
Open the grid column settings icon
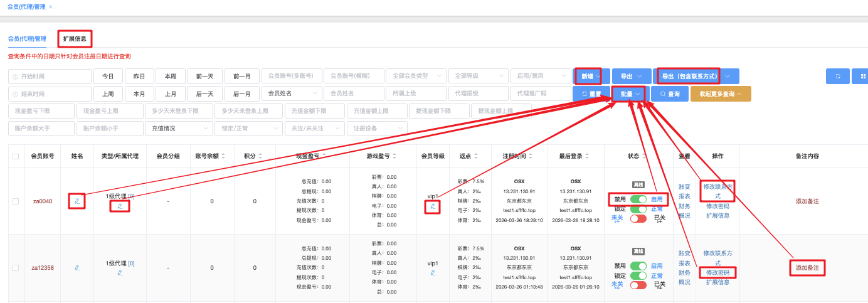point(863,76)
